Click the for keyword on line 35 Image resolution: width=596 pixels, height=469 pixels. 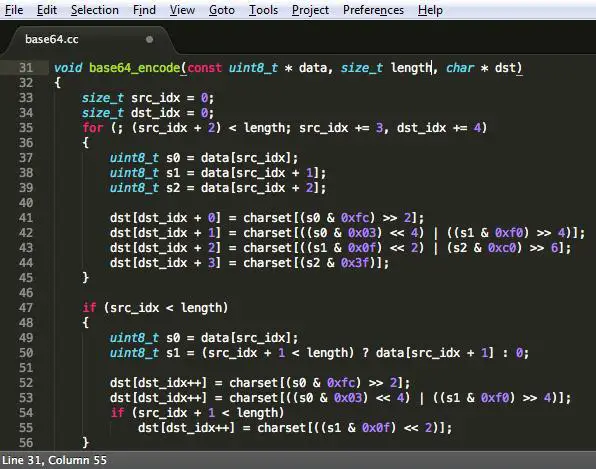(x=93, y=128)
